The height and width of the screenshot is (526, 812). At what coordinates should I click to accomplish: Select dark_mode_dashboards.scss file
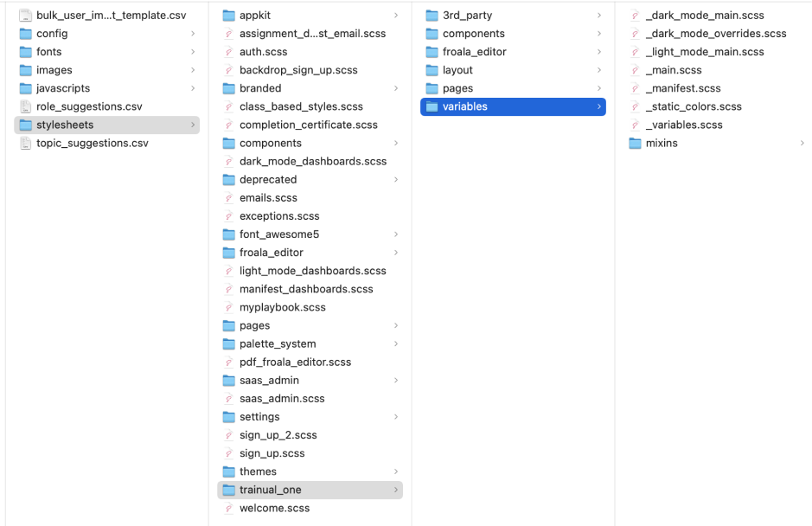coord(310,161)
